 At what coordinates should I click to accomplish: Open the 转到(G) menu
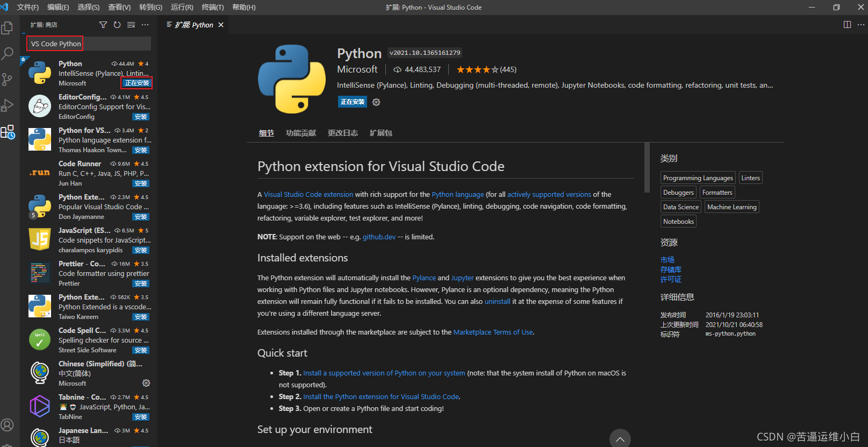coord(150,7)
